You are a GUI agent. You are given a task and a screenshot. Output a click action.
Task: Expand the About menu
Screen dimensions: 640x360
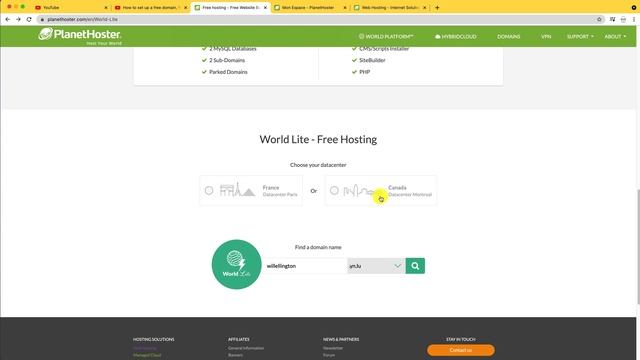point(615,36)
